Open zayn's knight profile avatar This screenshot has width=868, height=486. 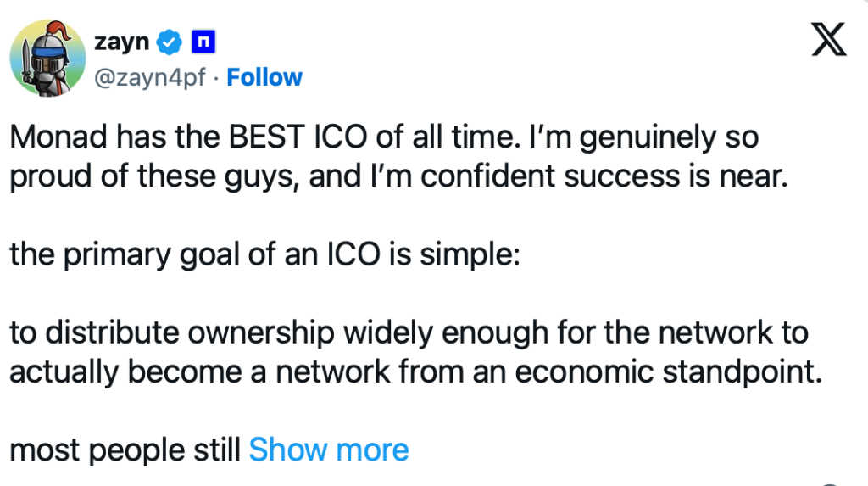pyautogui.click(x=47, y=57)
